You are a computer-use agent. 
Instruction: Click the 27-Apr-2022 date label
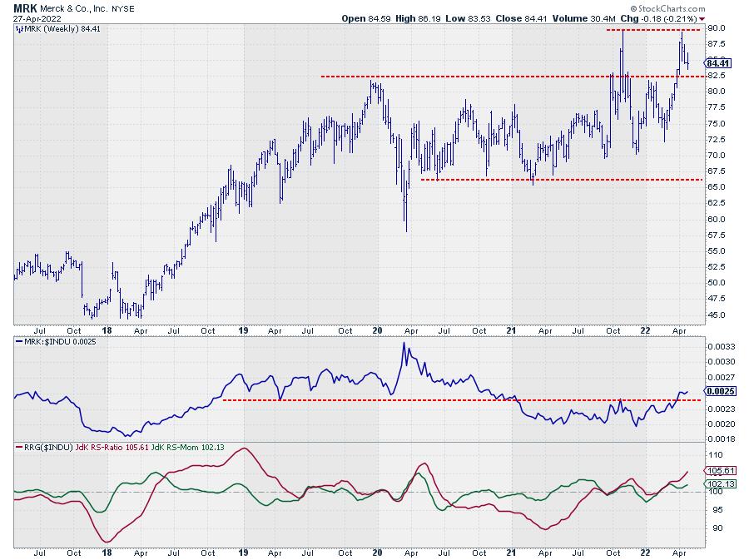tap(26, 18)
